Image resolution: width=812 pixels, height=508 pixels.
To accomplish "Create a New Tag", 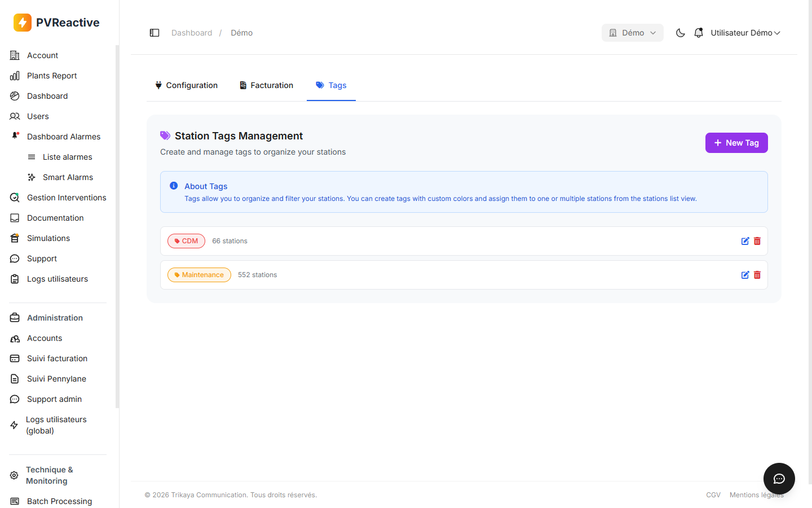I will pos(736,143).
